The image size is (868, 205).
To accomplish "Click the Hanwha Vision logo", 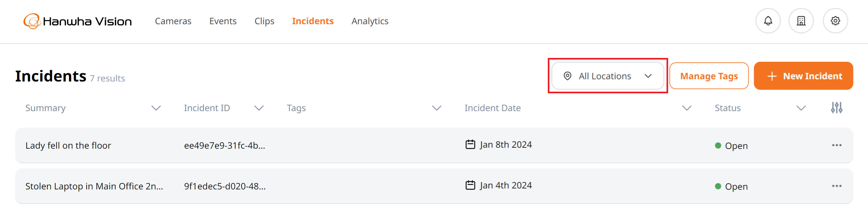I will click(77, 21).
